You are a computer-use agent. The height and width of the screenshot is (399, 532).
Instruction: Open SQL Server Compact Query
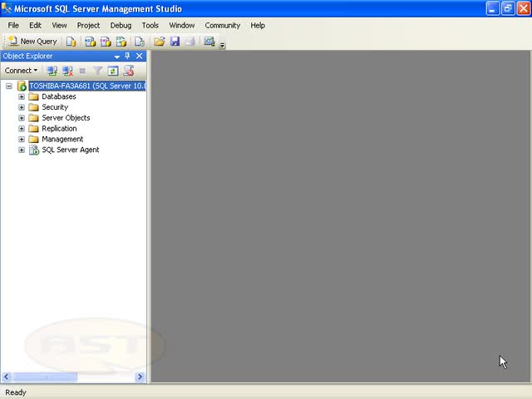140,42
